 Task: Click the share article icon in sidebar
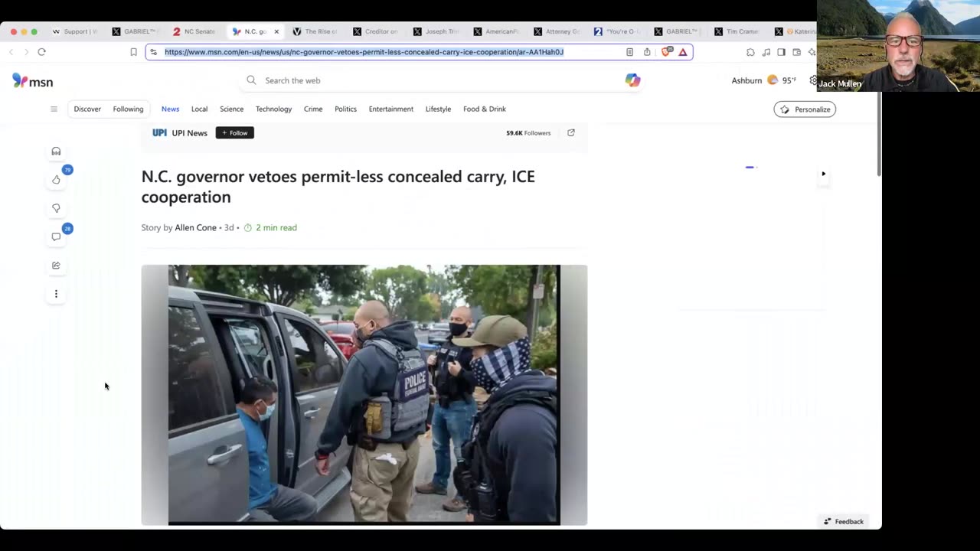(56, 266)
